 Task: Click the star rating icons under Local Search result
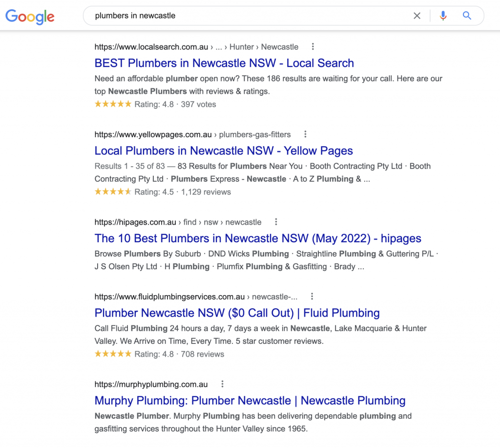113,104
